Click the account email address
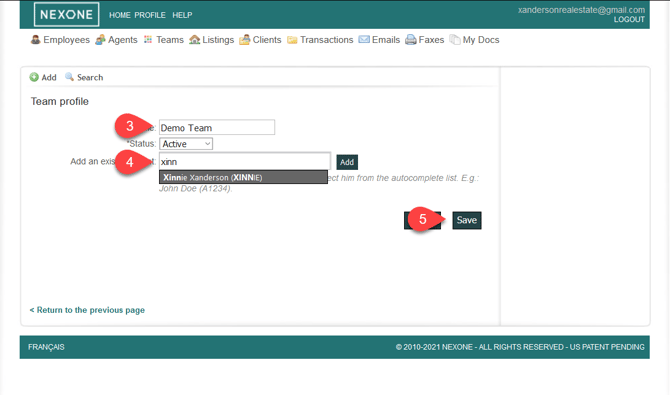This screenshot has width=670, height=395. [581, 10]
